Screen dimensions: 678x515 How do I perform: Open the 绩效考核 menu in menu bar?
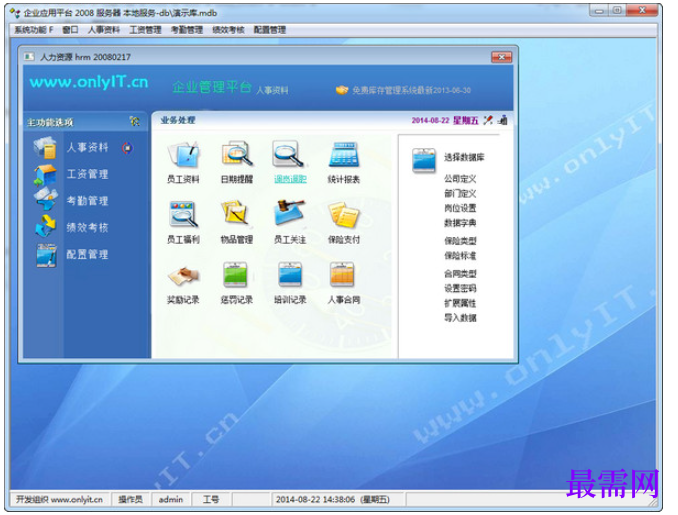[x=228, y=30]
